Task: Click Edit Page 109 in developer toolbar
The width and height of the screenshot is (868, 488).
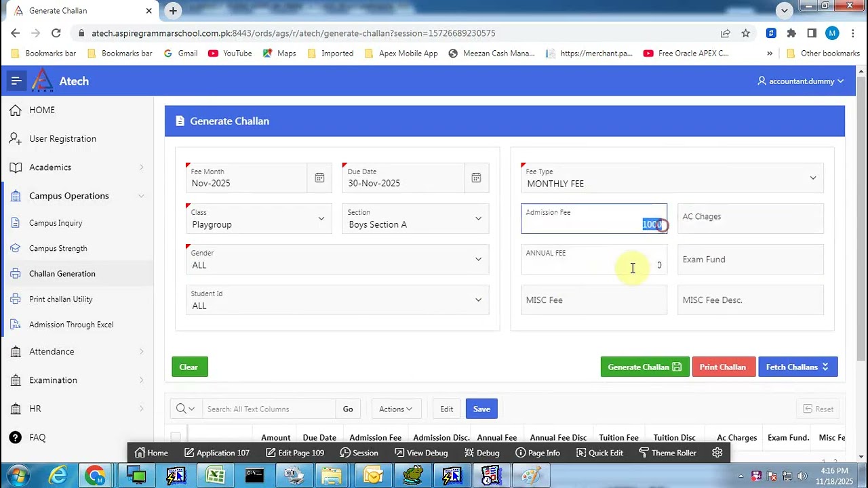Action: (x=295, y=453)
